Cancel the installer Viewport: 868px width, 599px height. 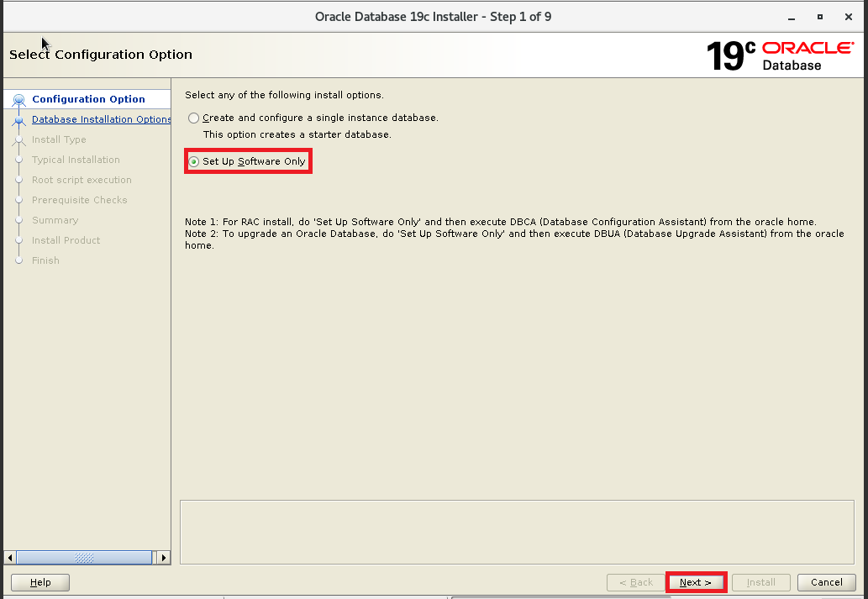[827, 582]
